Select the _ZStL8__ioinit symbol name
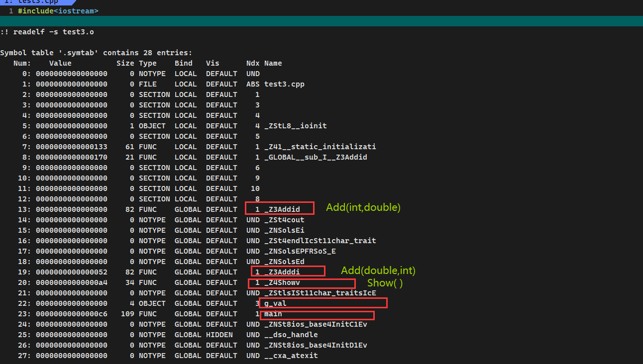 (296, 126)
